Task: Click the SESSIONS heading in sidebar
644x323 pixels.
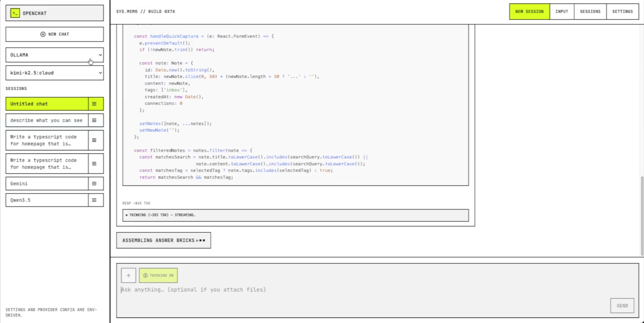Action: click(16, 89)
